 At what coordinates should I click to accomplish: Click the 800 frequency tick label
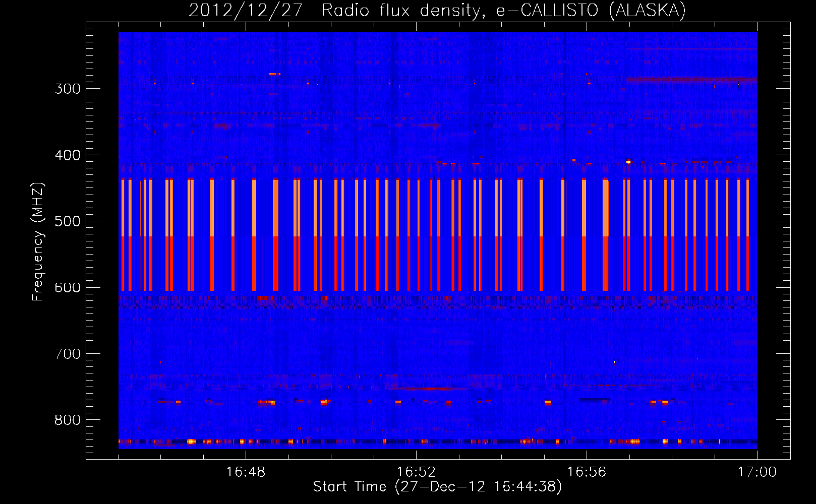coord(68,420)
